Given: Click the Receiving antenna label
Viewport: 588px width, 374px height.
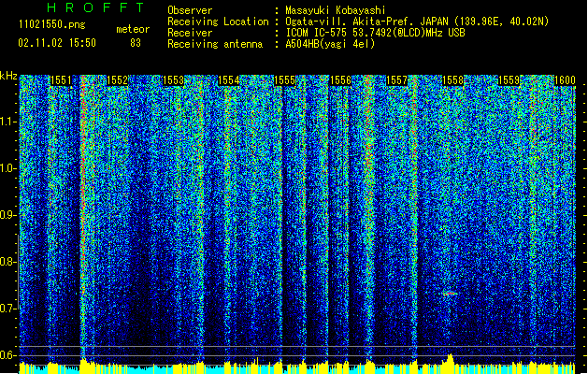Looking at the screenshot, I should 215,44.
